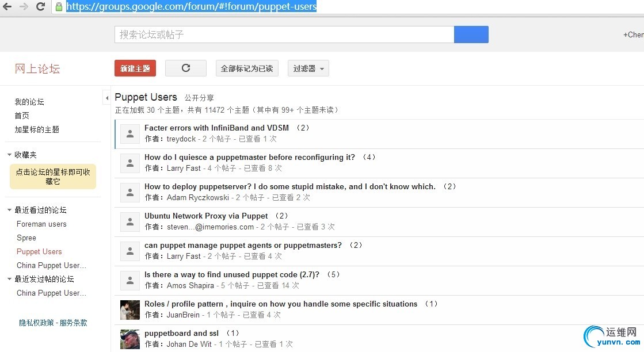Refresh the topic list with the circular arrow button
Screen dimensions: 644x352
pyautogui.click(x=186, y=68)
